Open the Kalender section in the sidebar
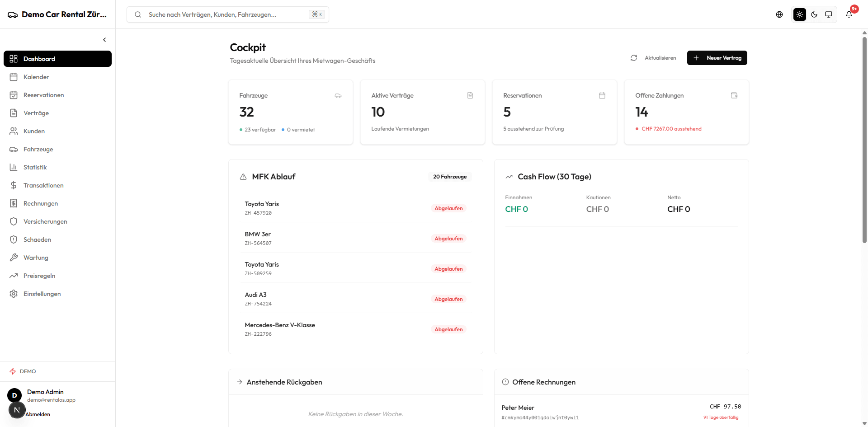The width and height of the screenshot is (868, 427). pos(36,77)
